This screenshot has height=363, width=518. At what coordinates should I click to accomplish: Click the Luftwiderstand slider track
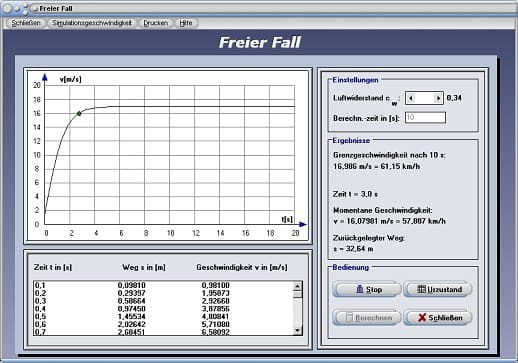point(425,98)
